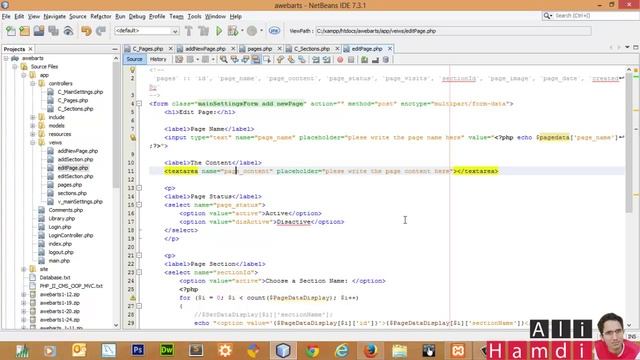Collapse the Source Files tree node
This screenshot has width=640, height=360.
coord(15,67)
